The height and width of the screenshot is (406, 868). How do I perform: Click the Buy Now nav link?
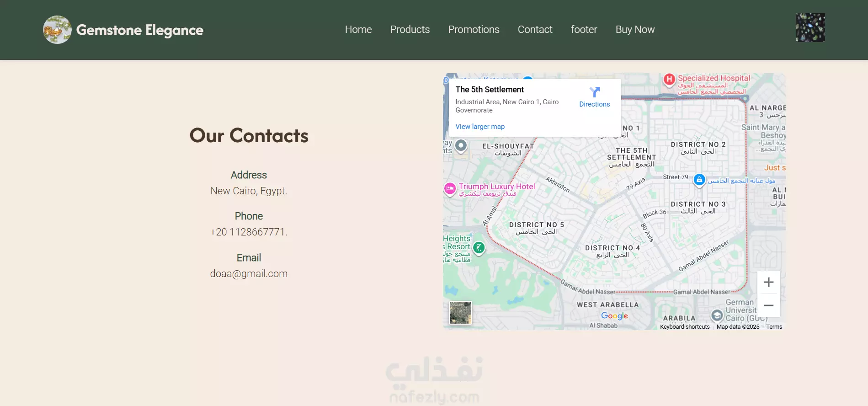[x=635, y=30]
